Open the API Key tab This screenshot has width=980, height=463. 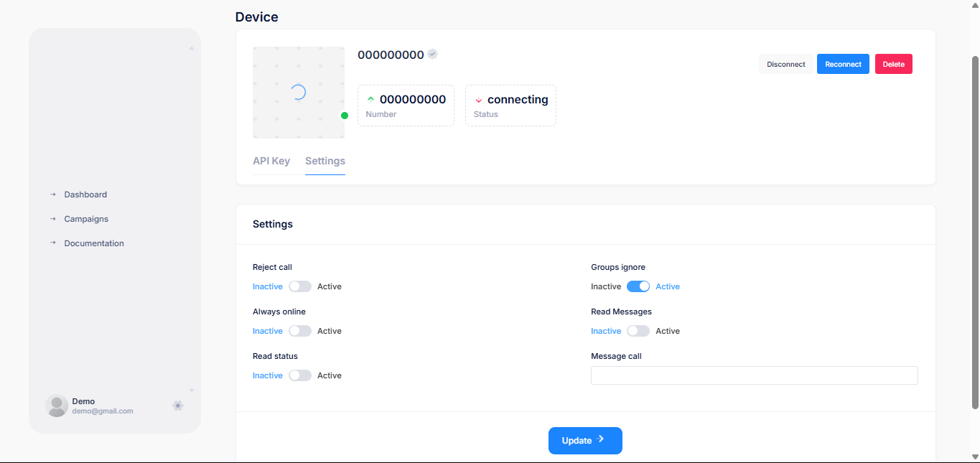point(271,161)
